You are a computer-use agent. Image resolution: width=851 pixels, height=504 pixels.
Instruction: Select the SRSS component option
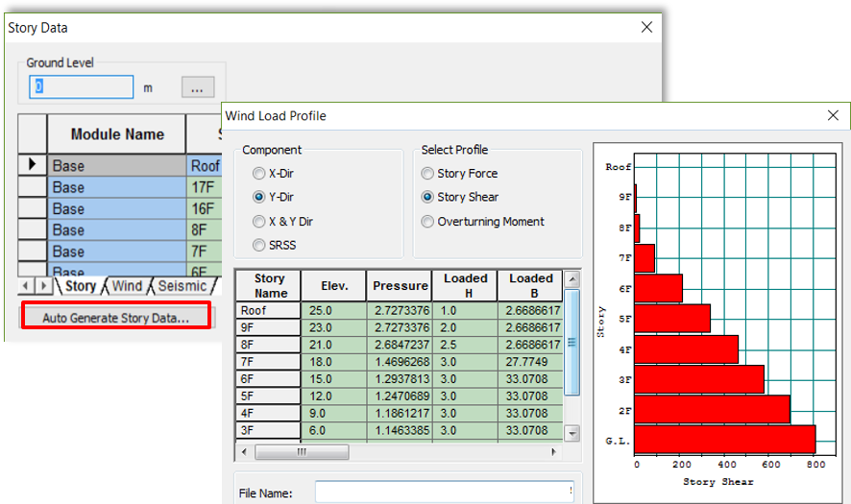pyautogui.click(x=259, y=245)
